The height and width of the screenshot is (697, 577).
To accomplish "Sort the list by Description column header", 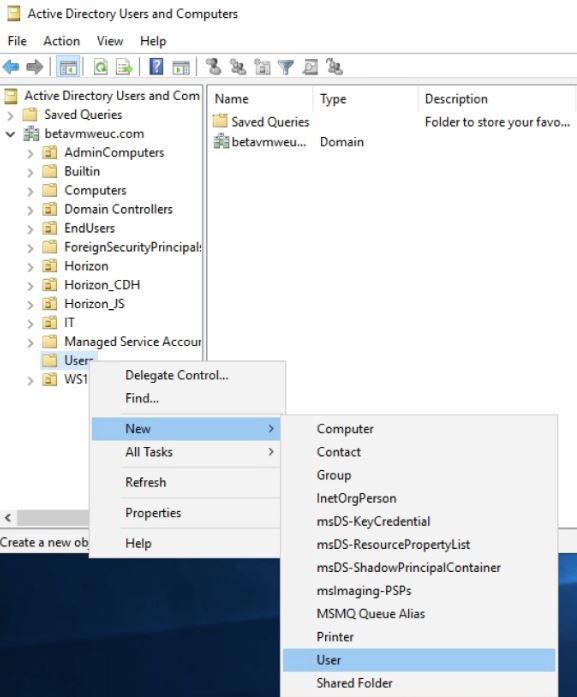I will [x=497, y=99].
